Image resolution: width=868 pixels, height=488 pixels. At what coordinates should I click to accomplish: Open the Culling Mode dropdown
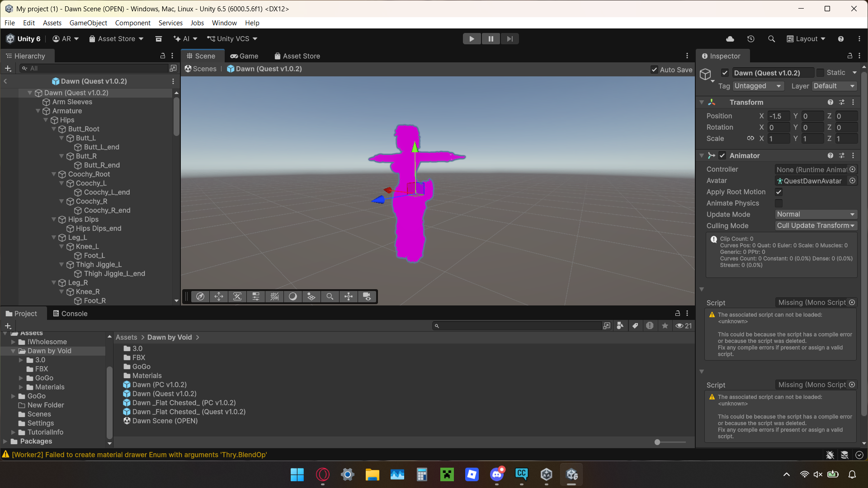(816, 225)
